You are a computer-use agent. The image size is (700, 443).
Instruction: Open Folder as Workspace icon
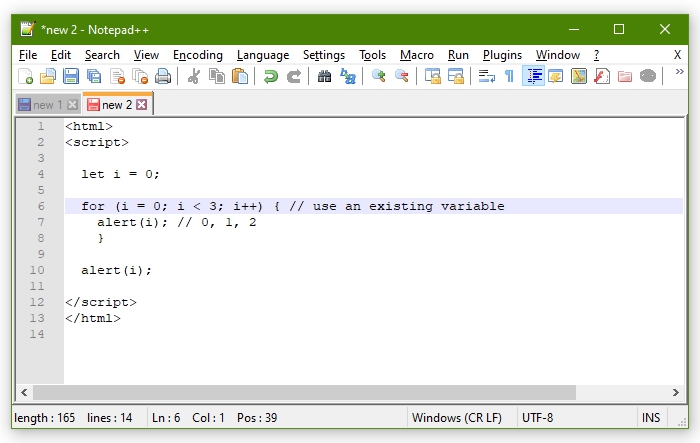[625, 76]
